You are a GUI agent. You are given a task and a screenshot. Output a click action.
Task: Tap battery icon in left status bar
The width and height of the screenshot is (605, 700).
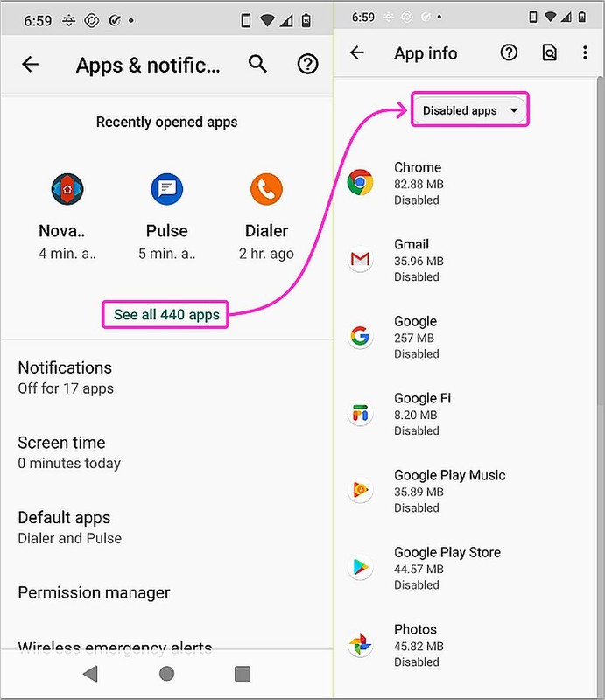[x=306, y=20]
